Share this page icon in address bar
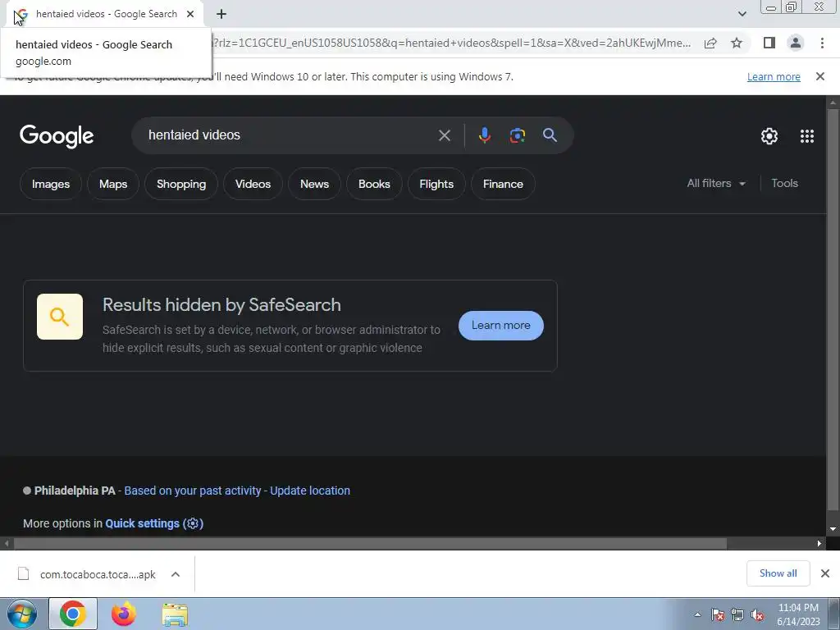This screenshot has height=630, width=840. [x=710, y=43]
